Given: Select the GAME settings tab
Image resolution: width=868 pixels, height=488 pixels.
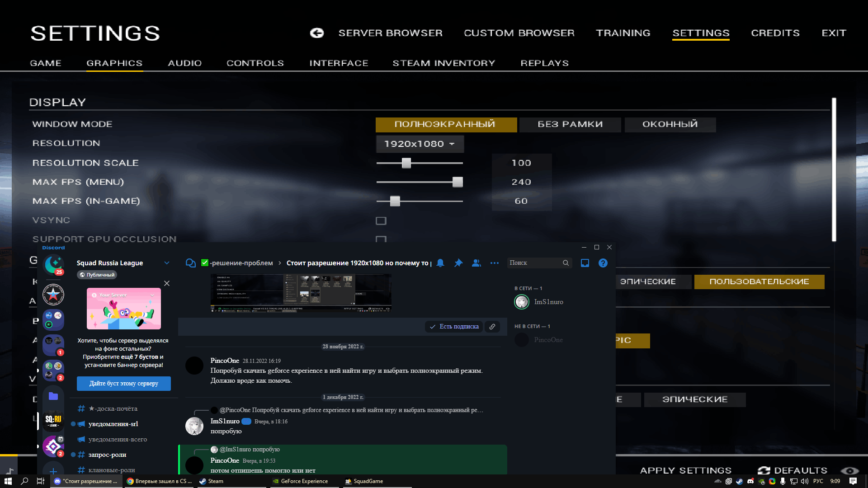Looking at the screenshot, I should pos(45,63).
